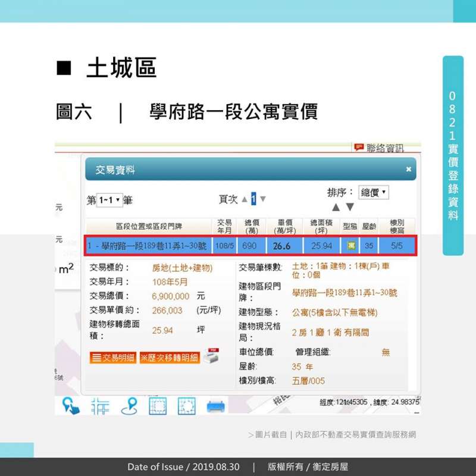Screen dimensions: 476x476
Task: Click the 總面積(坪) column header
Action: pos(321,226)
